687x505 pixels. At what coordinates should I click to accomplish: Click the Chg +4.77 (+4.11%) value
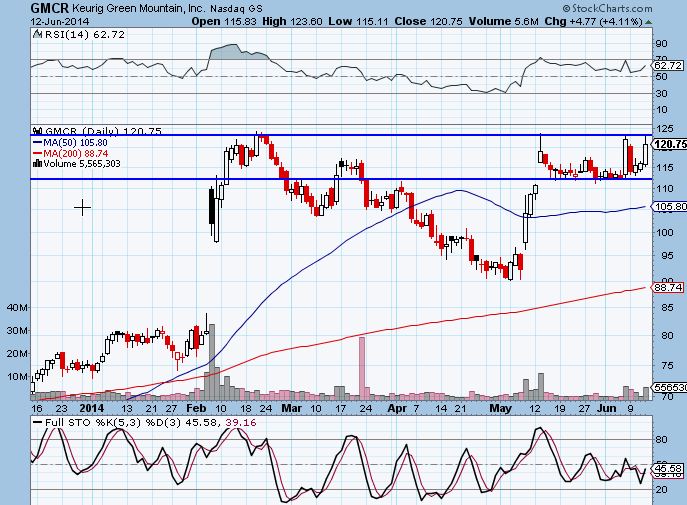click(x=593, y=21)
